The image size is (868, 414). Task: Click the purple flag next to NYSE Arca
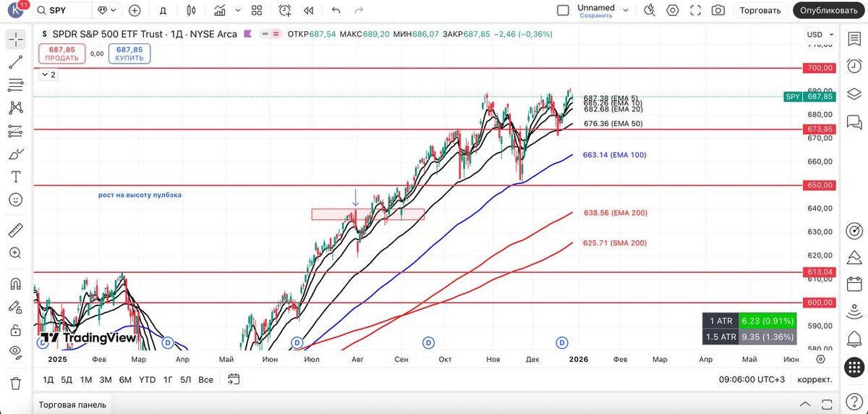248,34
